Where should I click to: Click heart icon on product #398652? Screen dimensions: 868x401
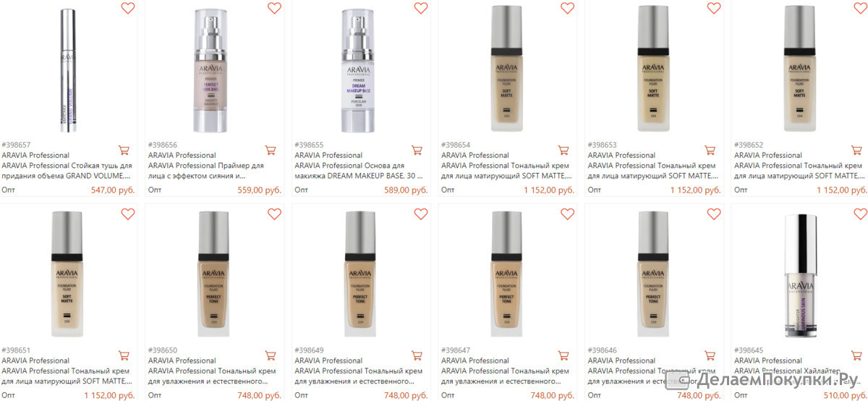pos(860,9)
